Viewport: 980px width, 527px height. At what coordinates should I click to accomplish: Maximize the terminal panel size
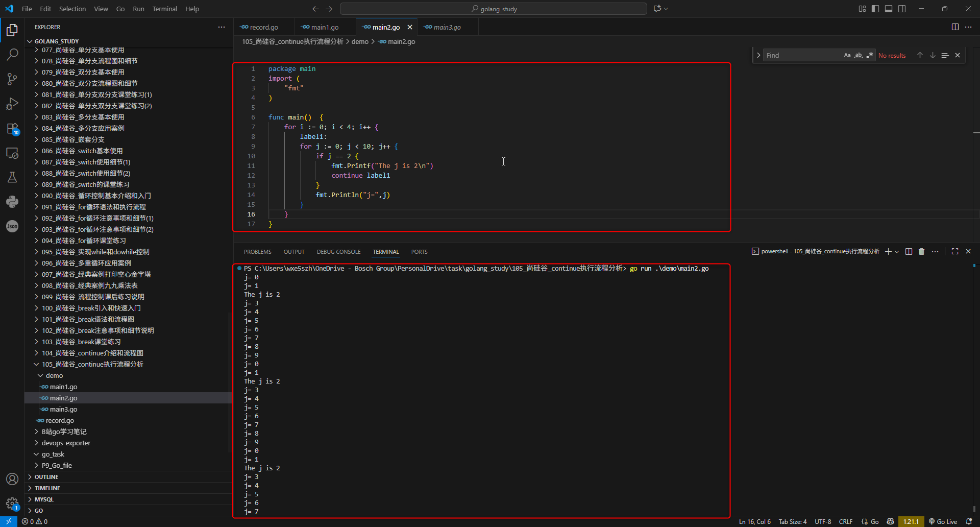(955, 251)
